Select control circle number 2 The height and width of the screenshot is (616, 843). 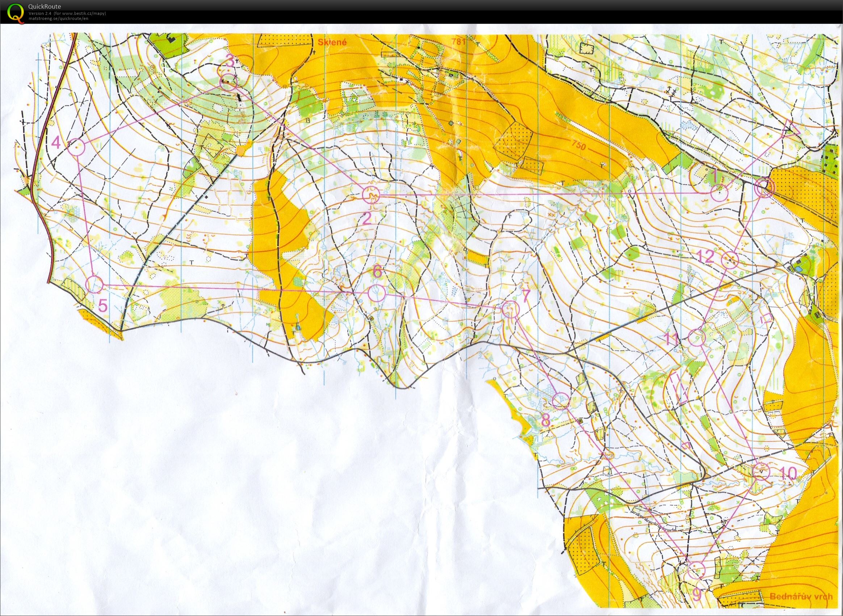click(372, 195)
